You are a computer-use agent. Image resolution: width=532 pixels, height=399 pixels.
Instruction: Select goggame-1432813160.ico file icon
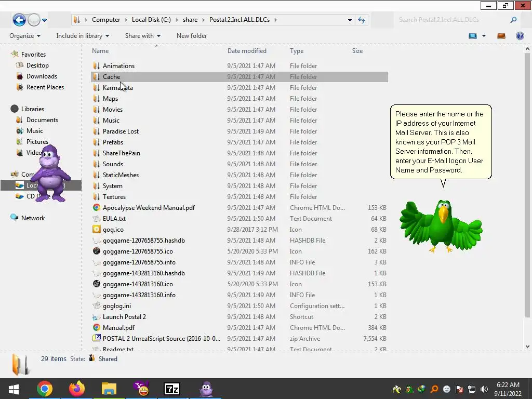pyautogui.click(x=96, y=284)
